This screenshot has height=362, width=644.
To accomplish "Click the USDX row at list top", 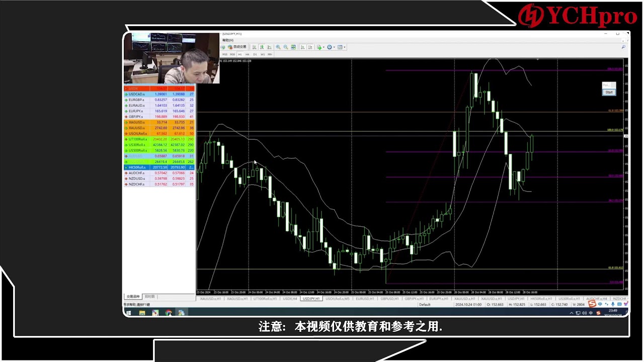I will pyautogui.click(x=159, y=88).
